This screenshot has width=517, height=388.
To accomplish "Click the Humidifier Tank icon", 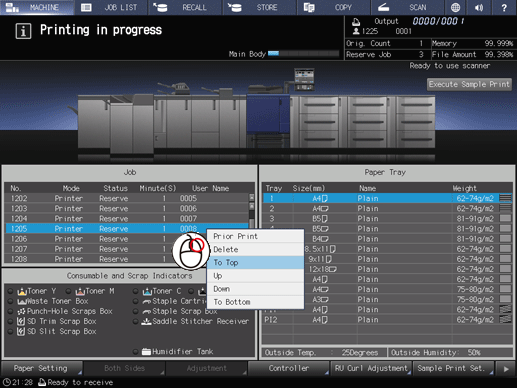I will coord(146,352).
